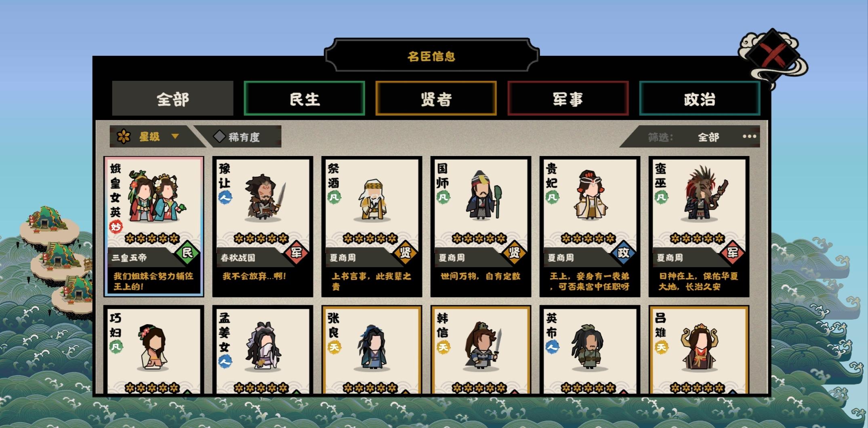Open the 筛选 全部 filter dropdown
Viewport: 868px width, 428px height.
coord(708,137)
